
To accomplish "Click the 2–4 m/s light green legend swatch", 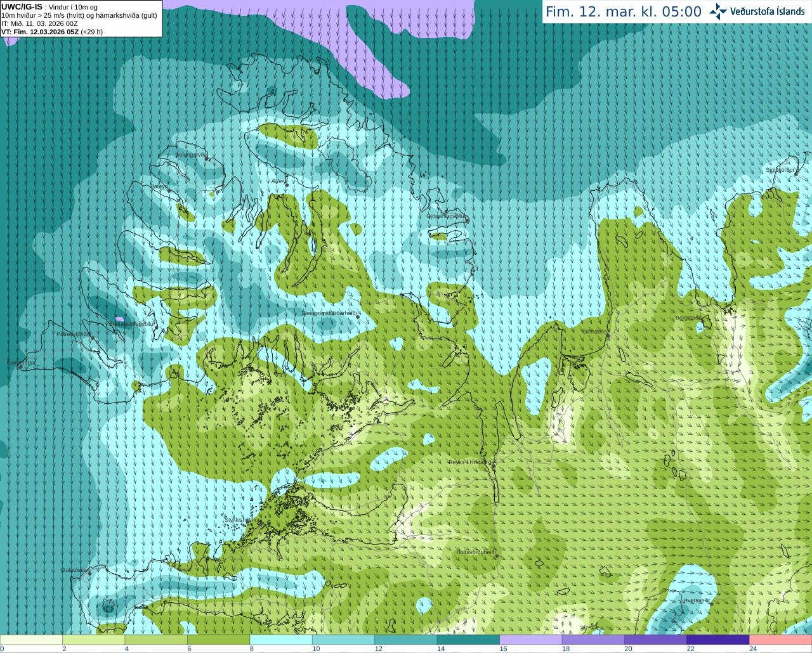I will pyautogui.click(x=93, y=640).
